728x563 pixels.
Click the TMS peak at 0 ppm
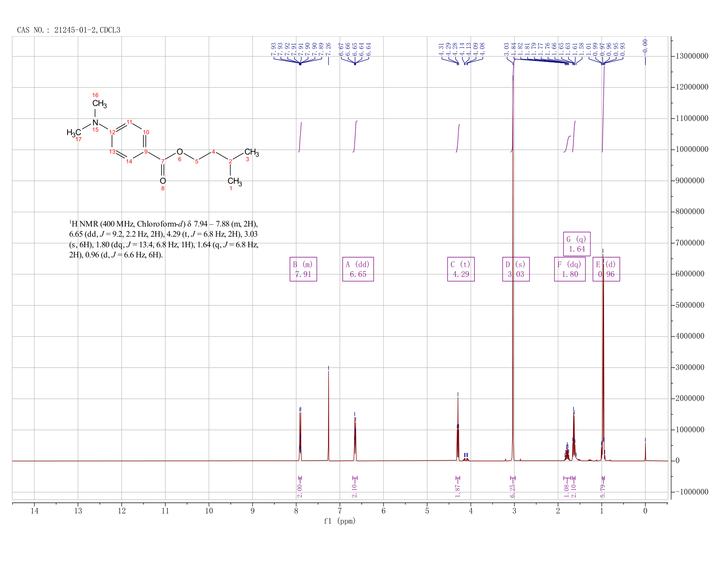(645, 451)
